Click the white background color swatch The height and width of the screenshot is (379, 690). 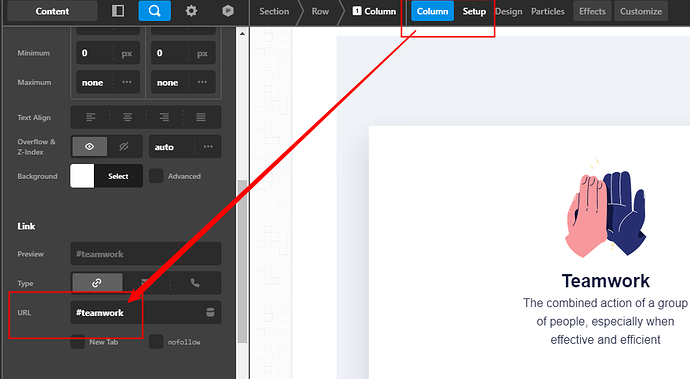click(82, 176)
